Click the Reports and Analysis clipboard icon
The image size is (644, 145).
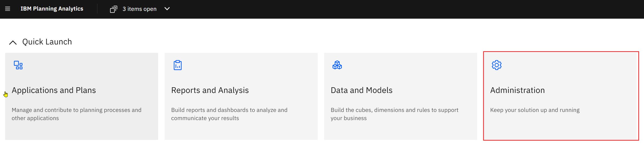pyautogui.click(x=178, y=65)
